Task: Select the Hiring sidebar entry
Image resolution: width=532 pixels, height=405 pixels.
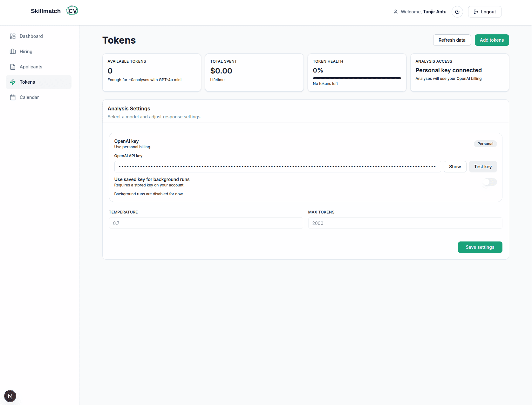Action: (x=25, y=51)
